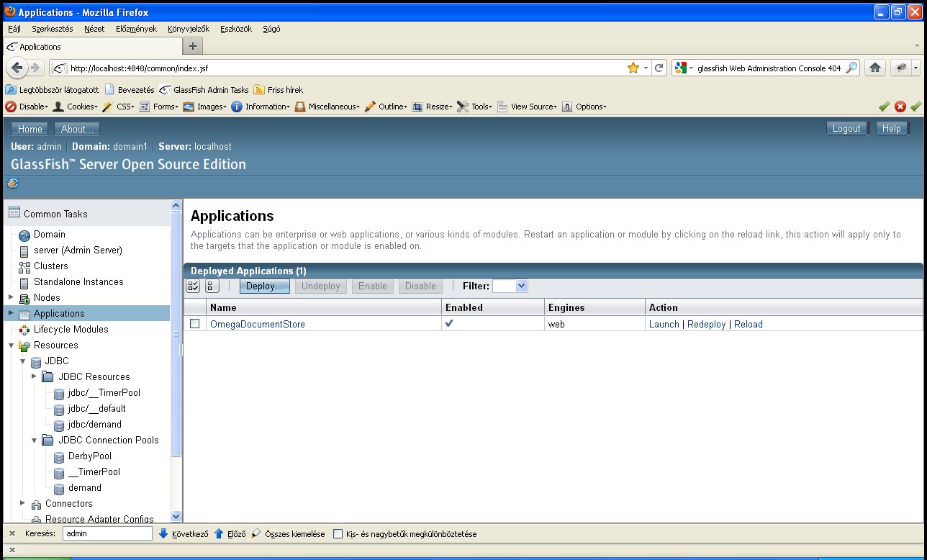Expand the Applications tree node
This screenshot has width=927, height=560.
click(x=11, y=313)
